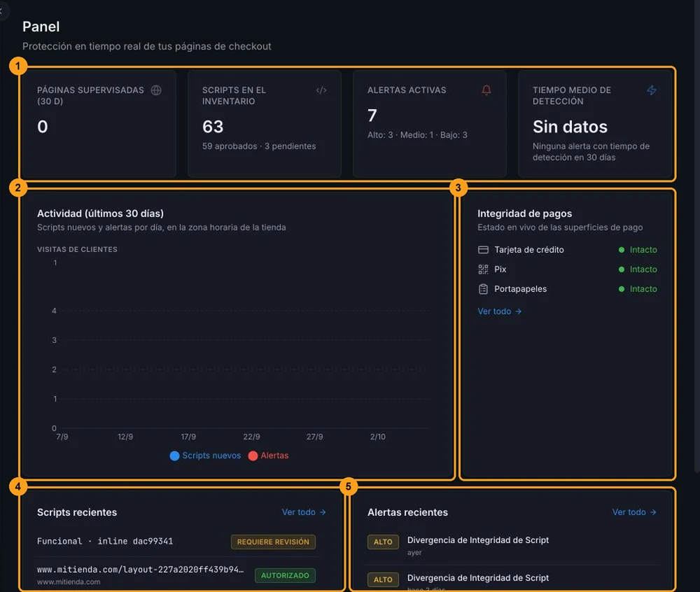
Task: Click the Tarjeta de crédito row label
Action: (x=529, y=250)
